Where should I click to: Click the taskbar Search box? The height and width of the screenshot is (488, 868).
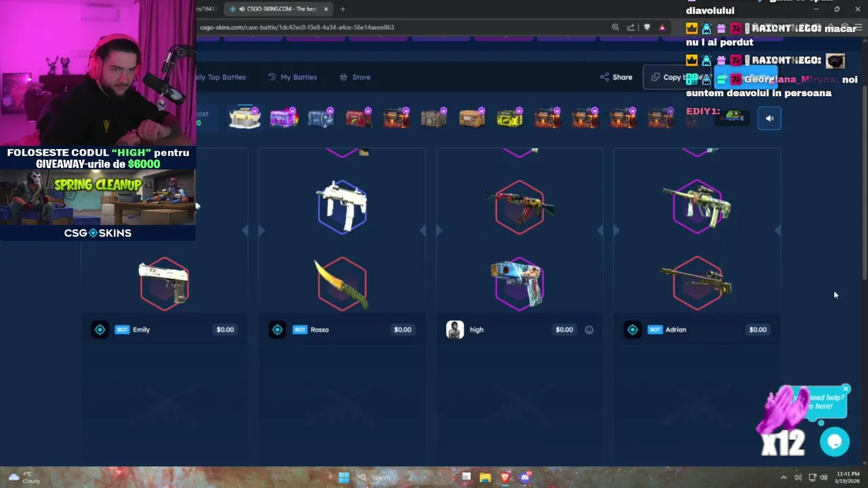(x=405, y=477)
